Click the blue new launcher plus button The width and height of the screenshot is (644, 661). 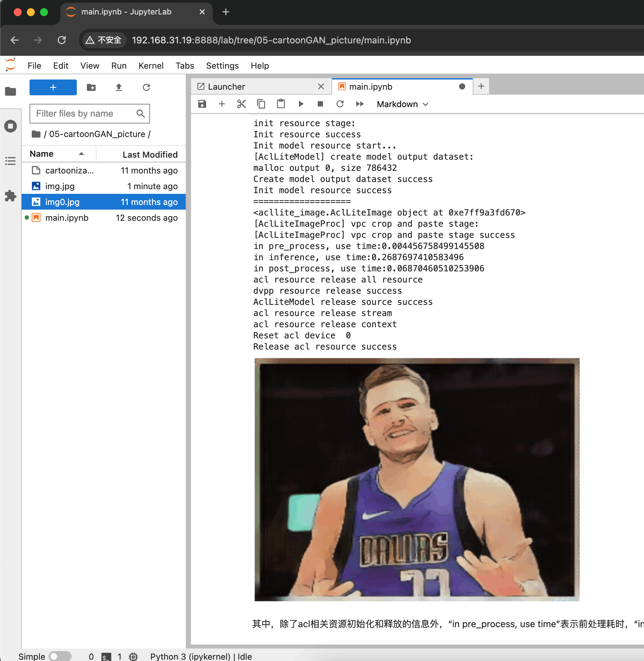(53, 88)
